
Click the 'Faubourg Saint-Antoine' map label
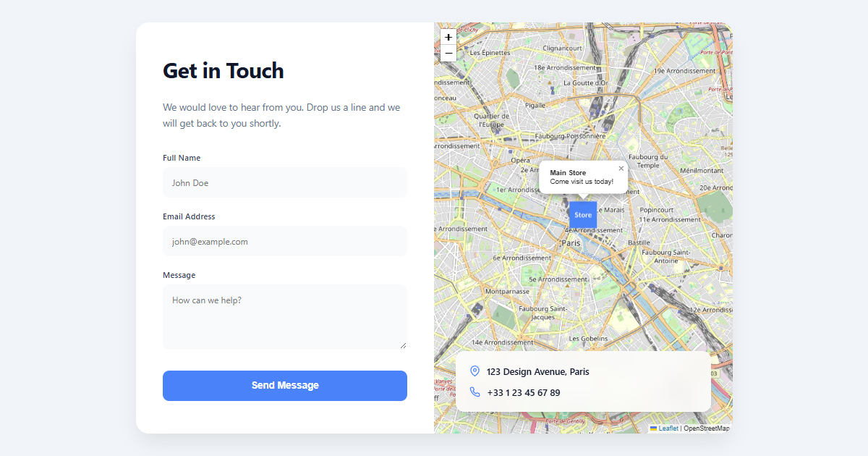click(x=666, y=256)
